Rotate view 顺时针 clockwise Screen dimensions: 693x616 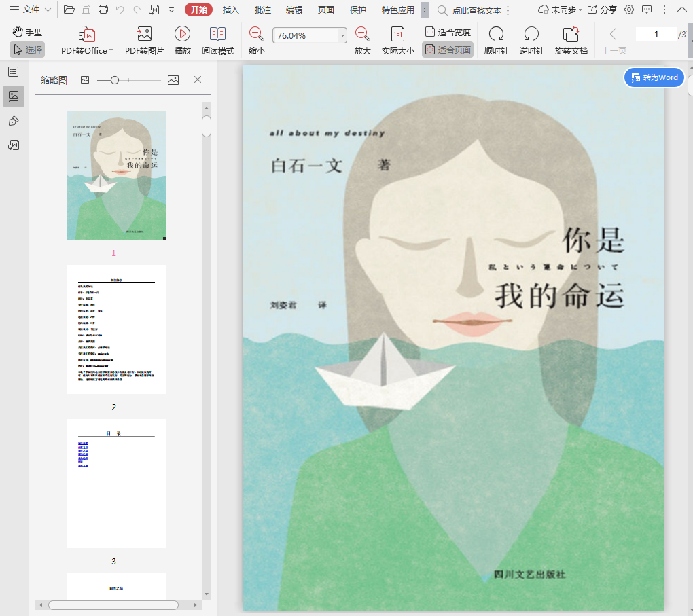point(497,40)
